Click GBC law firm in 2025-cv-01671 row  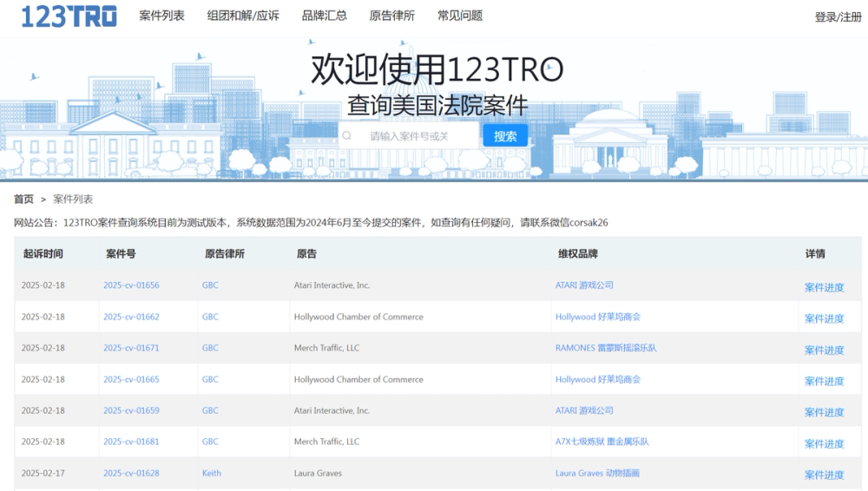(210, 348)
